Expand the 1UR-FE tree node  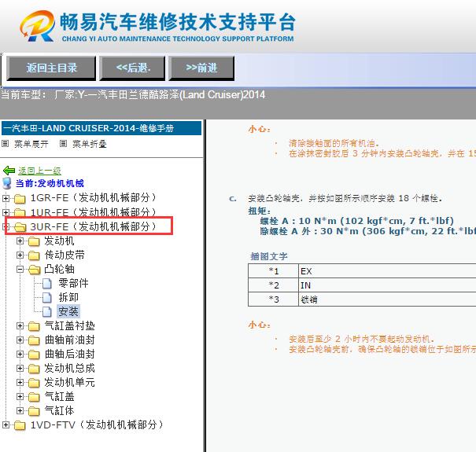coord(6,212)
